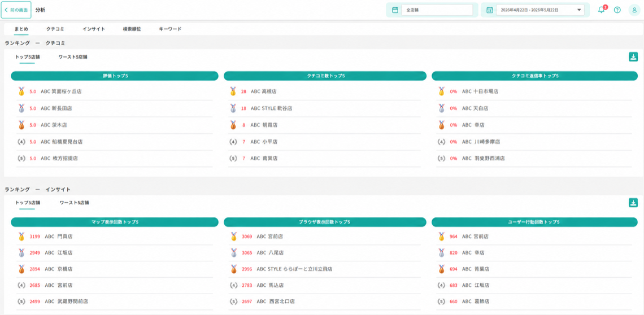Select store ABC 川崎多摩店
The image size is (644, 315).
tap(482, 142)
